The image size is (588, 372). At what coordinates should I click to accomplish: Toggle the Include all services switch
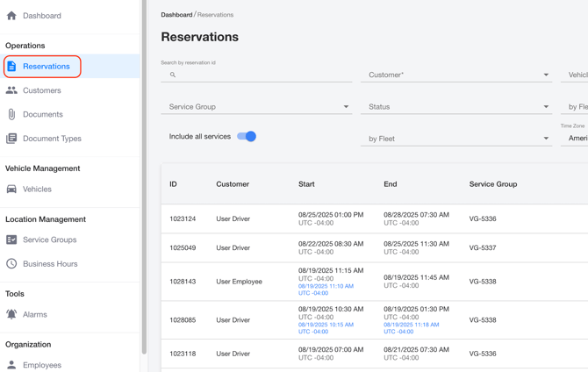click(247, 137)
